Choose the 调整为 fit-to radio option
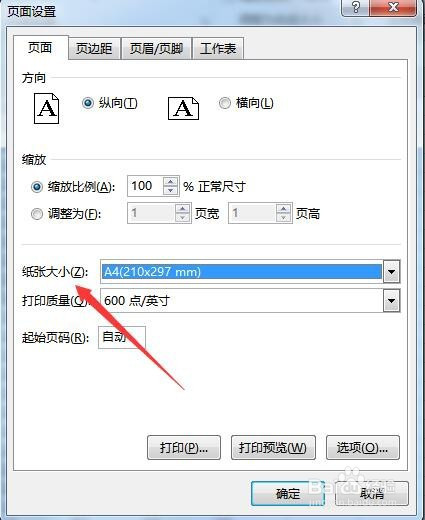 pos(37,214)
